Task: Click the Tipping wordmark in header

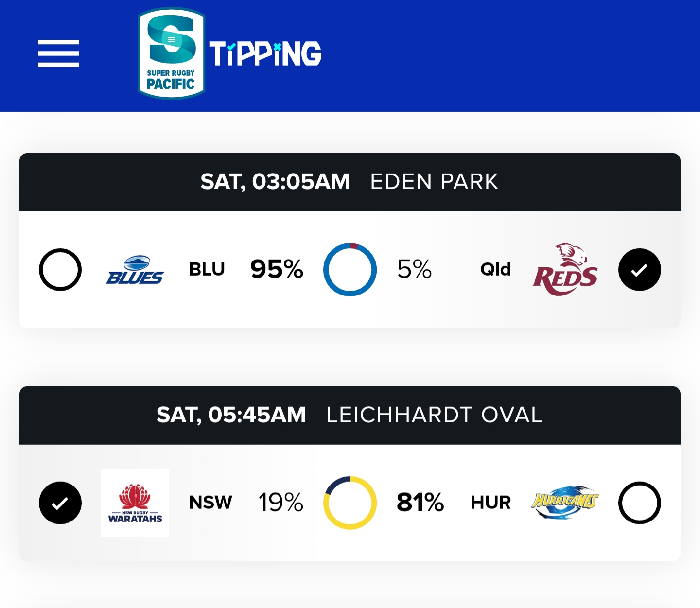Action: (265, 53)
